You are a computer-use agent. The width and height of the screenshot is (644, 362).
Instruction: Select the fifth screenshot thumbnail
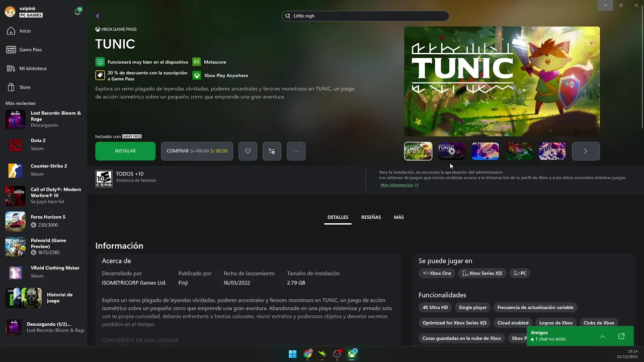(552, 151)
